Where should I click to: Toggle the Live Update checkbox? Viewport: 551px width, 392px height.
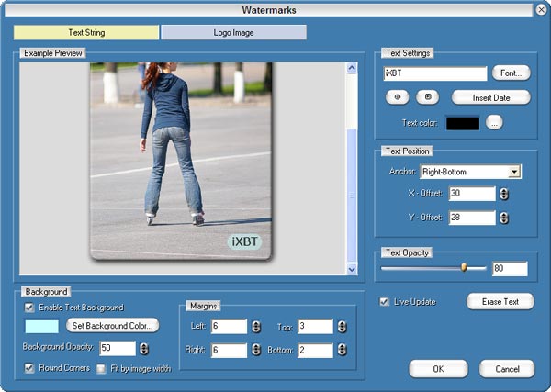[x=384, y=301]
